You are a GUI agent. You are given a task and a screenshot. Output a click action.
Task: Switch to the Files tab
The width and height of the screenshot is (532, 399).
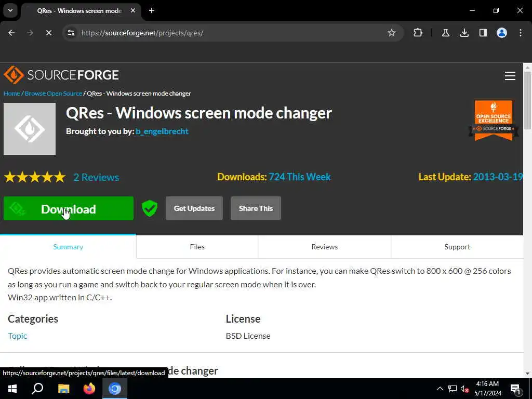tap(197, 247)
